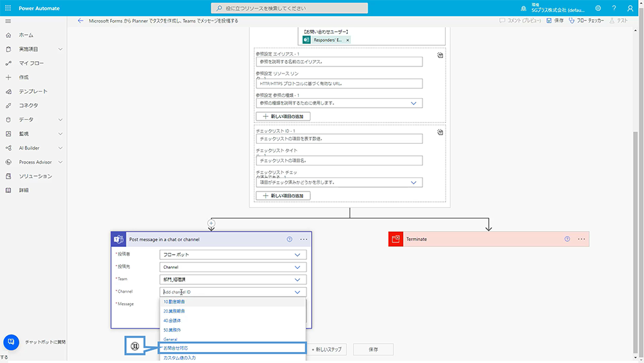This screenshot has width=644, height=363.
Task: Select channel 20.業務報告
Action: (232, 311)
